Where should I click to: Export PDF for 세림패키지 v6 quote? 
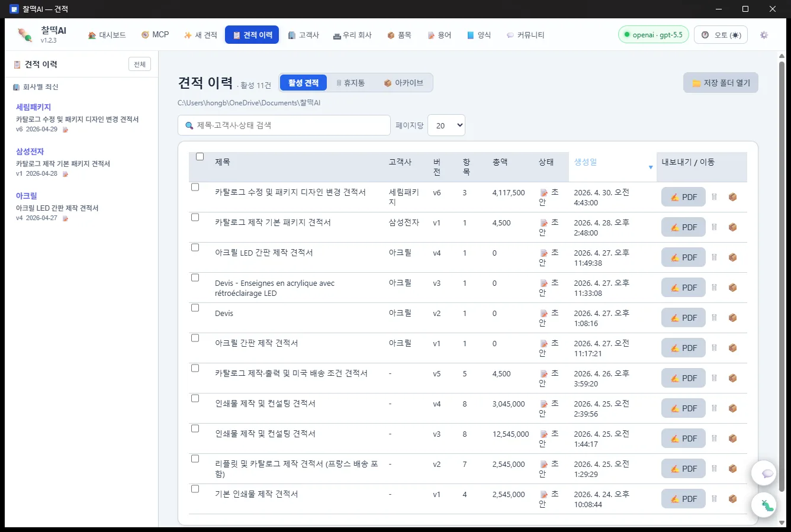click(x=683, y=197)
